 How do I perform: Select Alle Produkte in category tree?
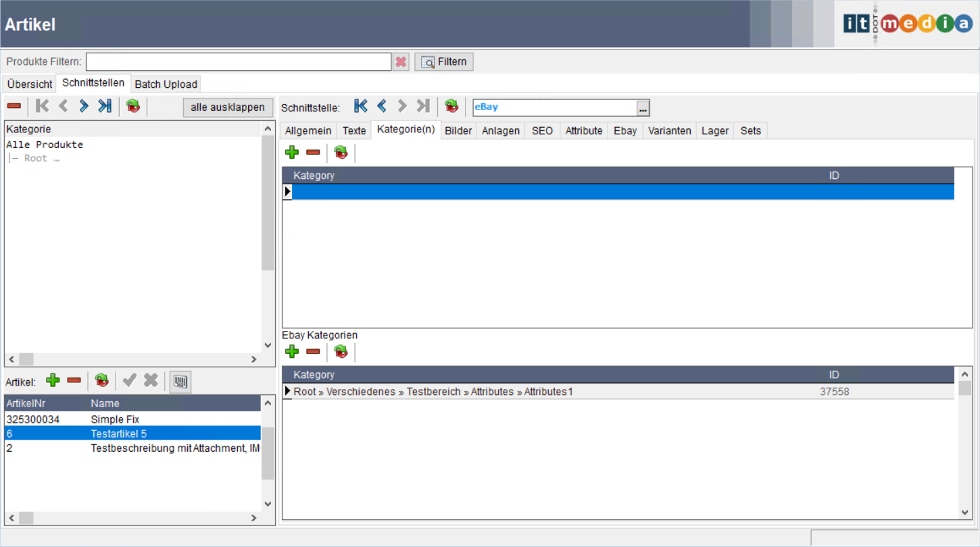(45, 145)
